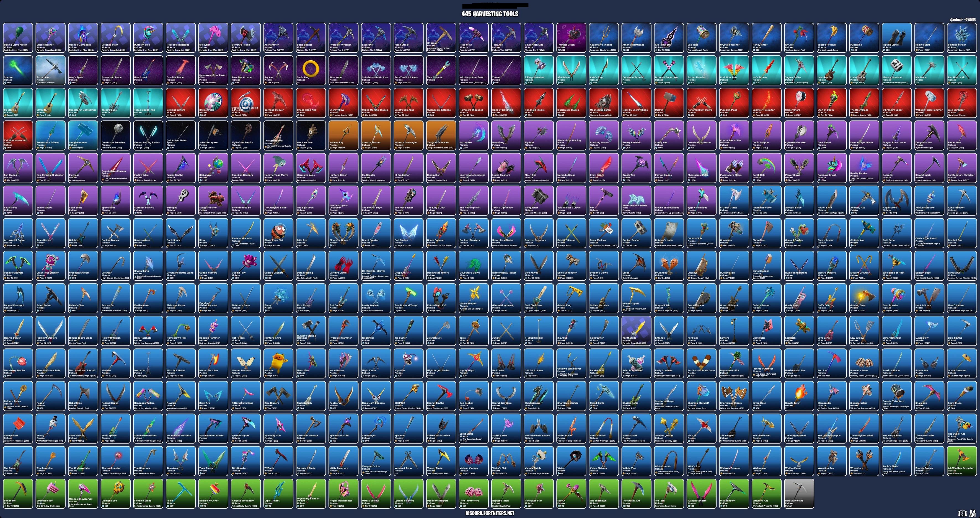Click the Default Pickaxe card
980x518 pixels.
point(798,494)
